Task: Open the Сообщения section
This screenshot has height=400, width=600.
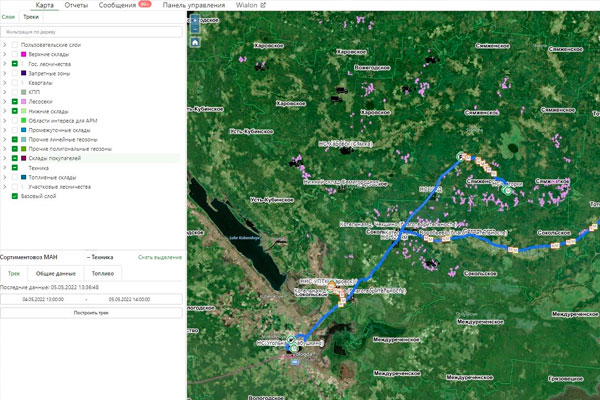Action: point(117,5)
